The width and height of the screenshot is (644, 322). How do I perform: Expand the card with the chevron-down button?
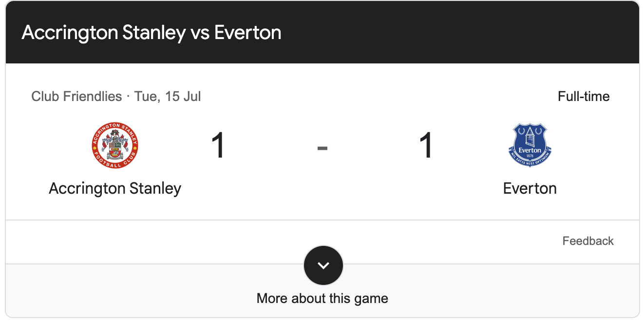click(323, 265)
